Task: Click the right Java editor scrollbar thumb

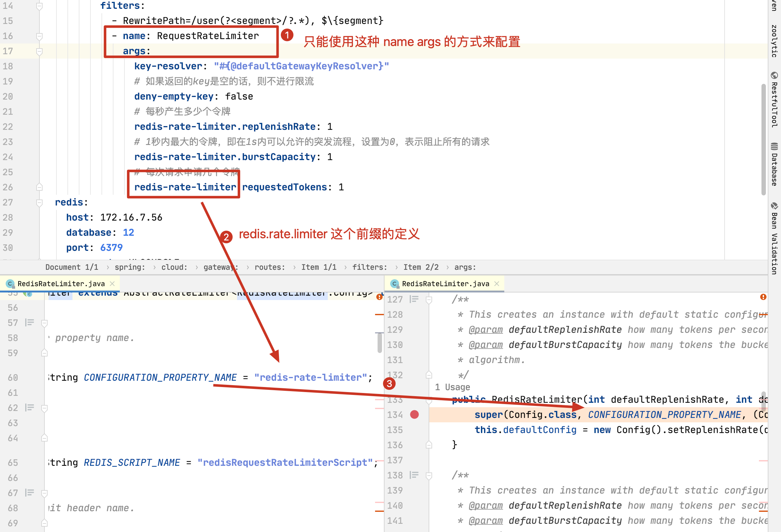Action: click(764, 401)
